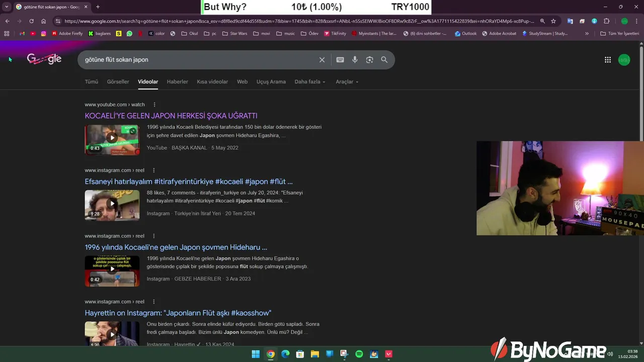Switch to the 'Uçuş Arama' tab

click(x=271, y=81)
